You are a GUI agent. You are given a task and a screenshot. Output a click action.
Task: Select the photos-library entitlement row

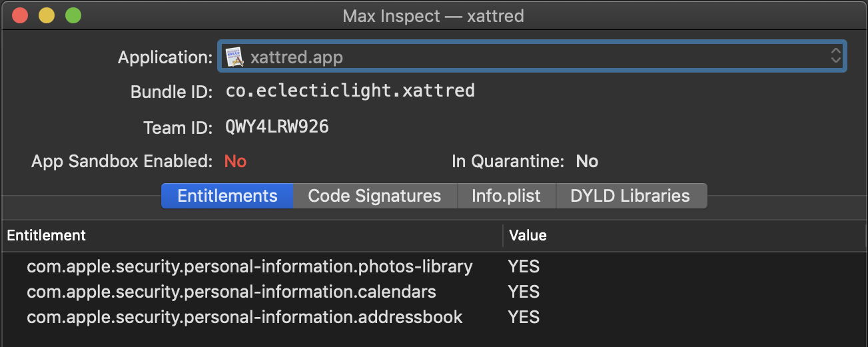point(249,267)
